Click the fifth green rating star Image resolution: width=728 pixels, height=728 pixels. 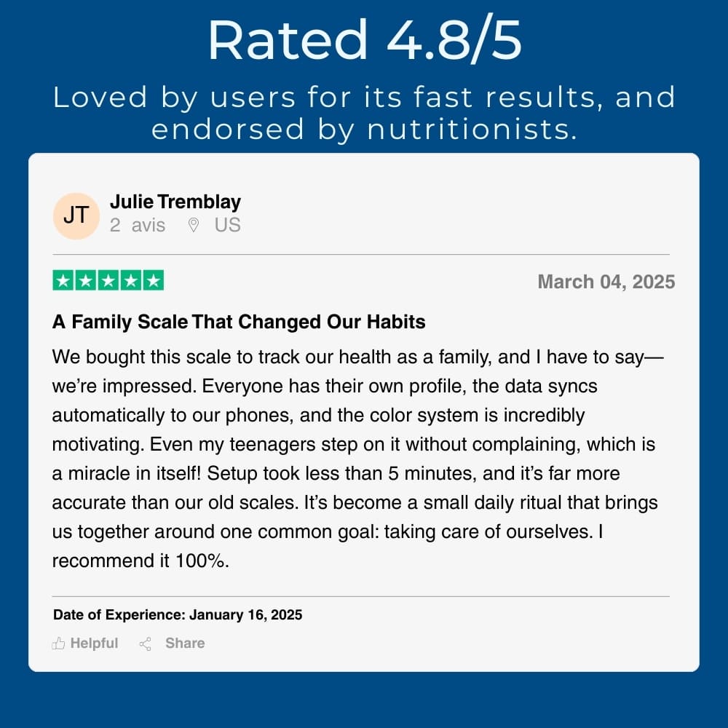pos(153,280)
